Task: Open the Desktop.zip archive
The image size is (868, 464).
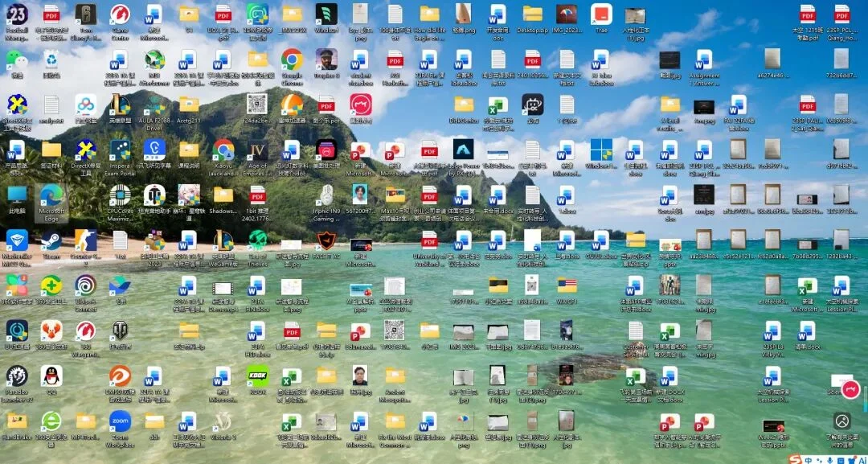Action: click(x=532, y=14)
